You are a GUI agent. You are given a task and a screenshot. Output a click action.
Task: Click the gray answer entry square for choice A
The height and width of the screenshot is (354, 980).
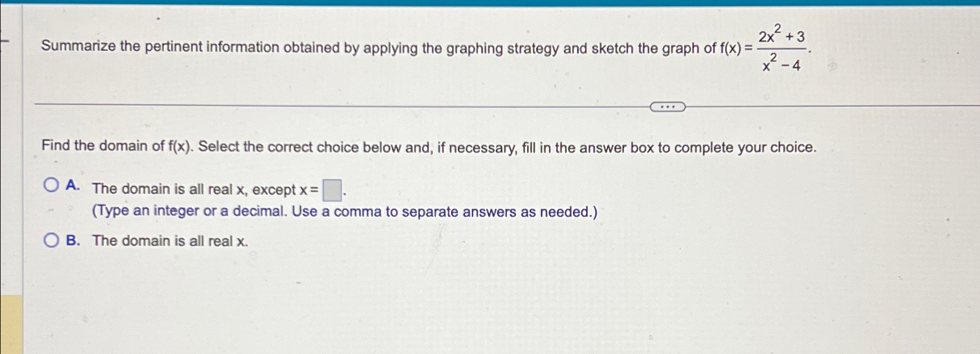point(331,189)
